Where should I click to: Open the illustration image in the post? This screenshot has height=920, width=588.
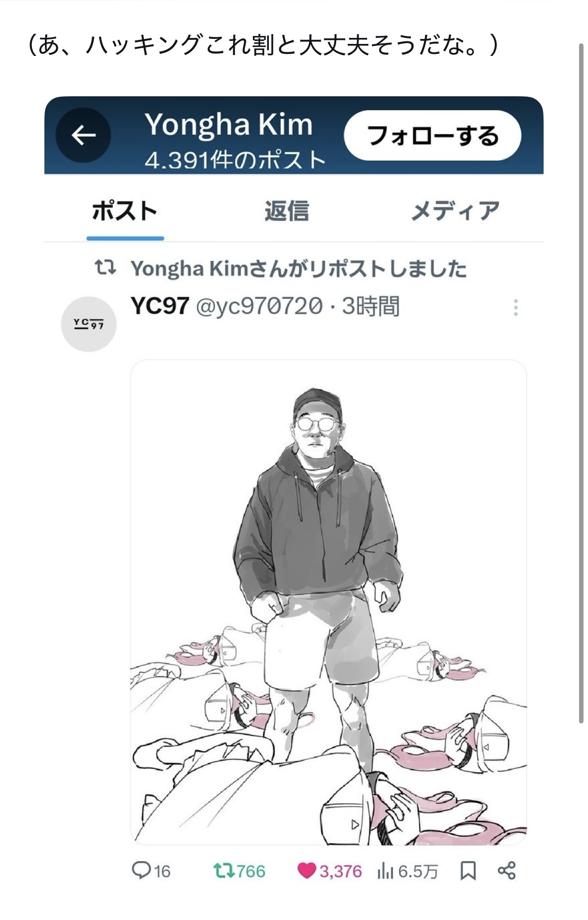click(329, 602)
